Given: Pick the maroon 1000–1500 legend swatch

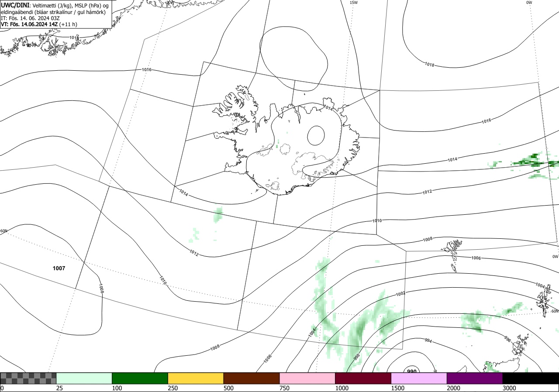Looking at the screenshot, I should (x=363, y=378).
